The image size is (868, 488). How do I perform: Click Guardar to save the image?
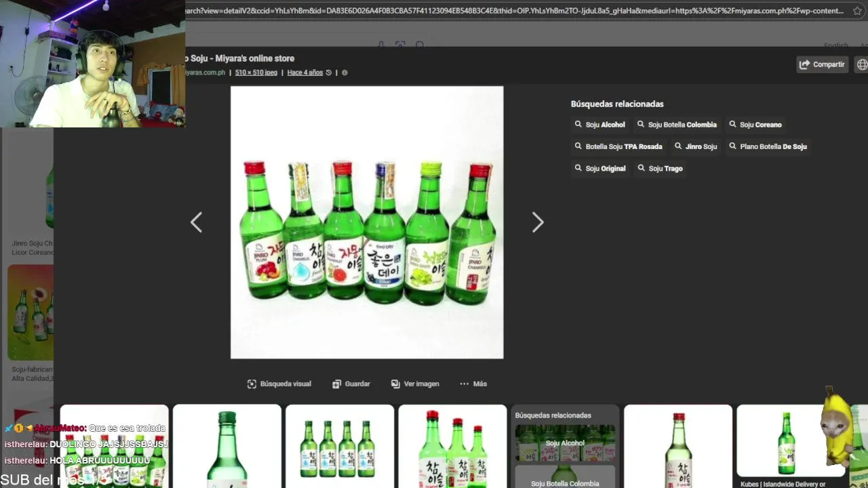351,384
